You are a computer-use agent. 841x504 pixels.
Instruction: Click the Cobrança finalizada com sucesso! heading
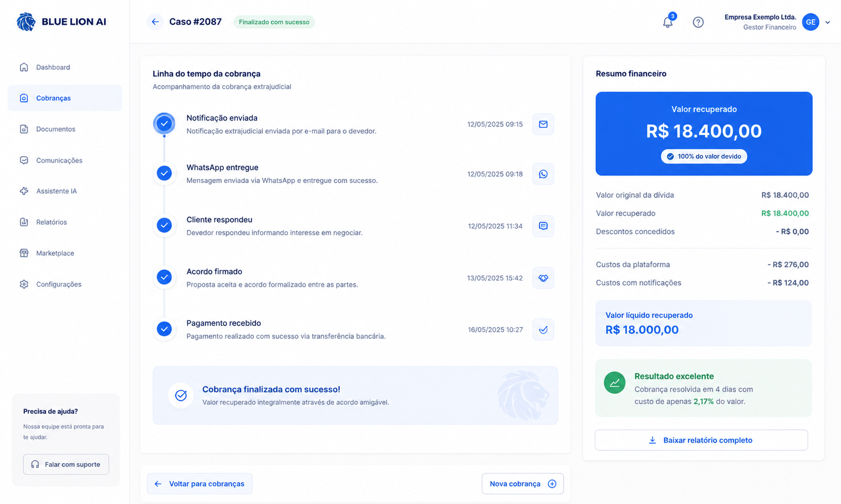pyautogui.click(x=271, y=389)
